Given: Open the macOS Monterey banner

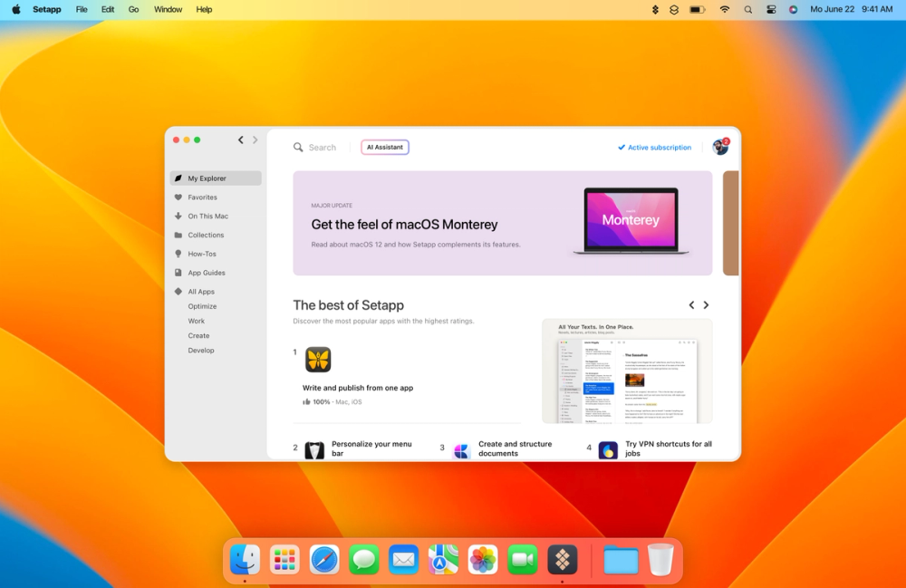Looking at the screenshot, I should pyautogui.click(x=502, y=223).
